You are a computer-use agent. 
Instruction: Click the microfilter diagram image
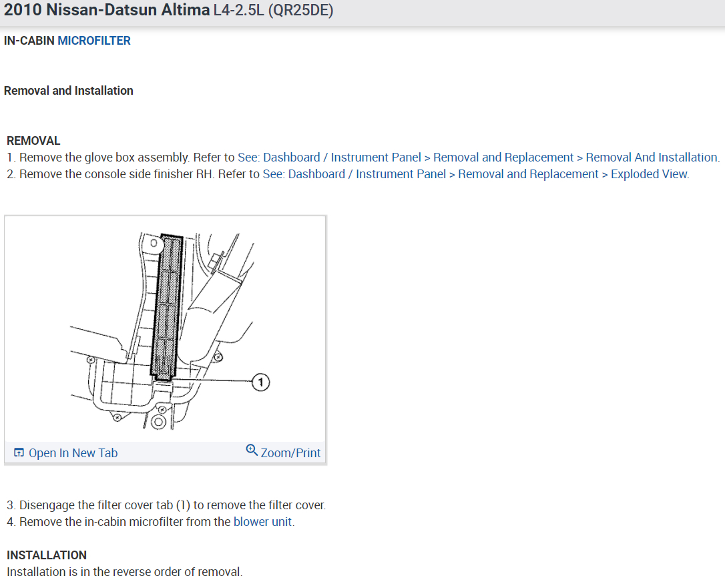click(165, 330)
